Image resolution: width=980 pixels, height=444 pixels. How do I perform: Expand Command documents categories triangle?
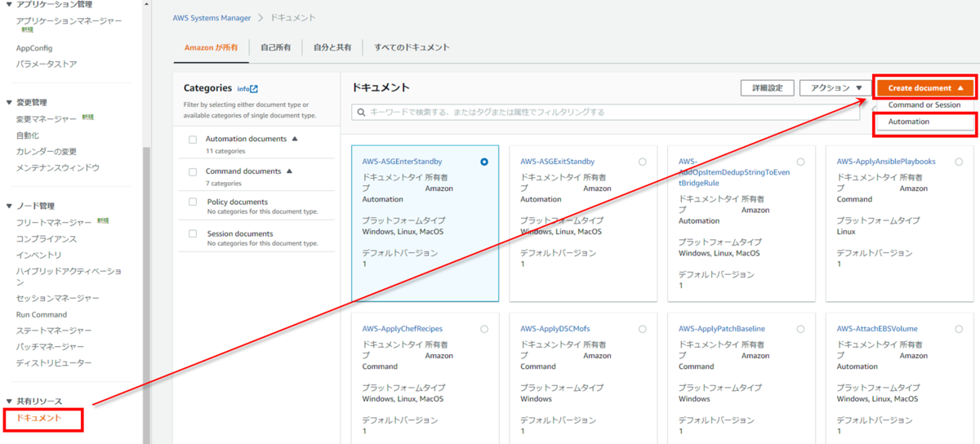pos(289,171)
